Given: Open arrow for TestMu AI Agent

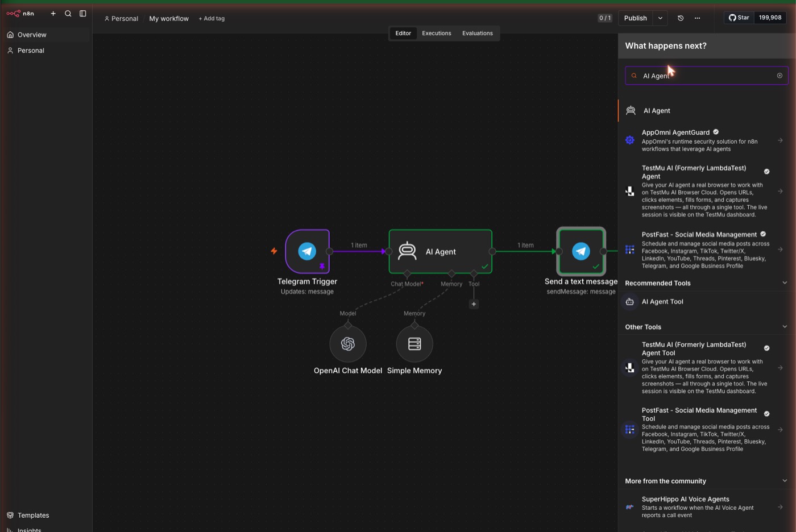Looking at the screenshot, I should (780, 191).
